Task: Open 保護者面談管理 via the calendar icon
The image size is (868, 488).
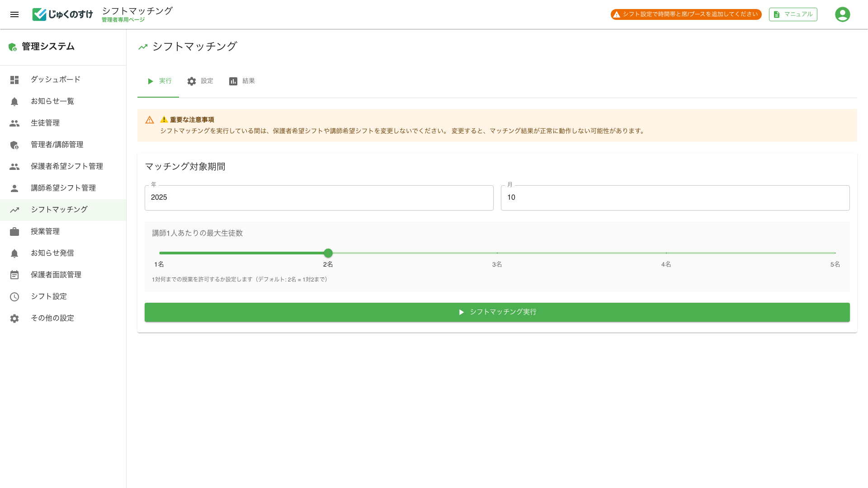Action: point(14,275)
